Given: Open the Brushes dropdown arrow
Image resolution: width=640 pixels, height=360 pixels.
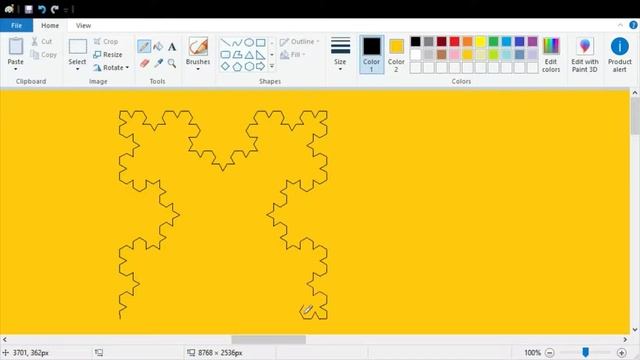Looking at the screenshot, I should coord(198,69).
